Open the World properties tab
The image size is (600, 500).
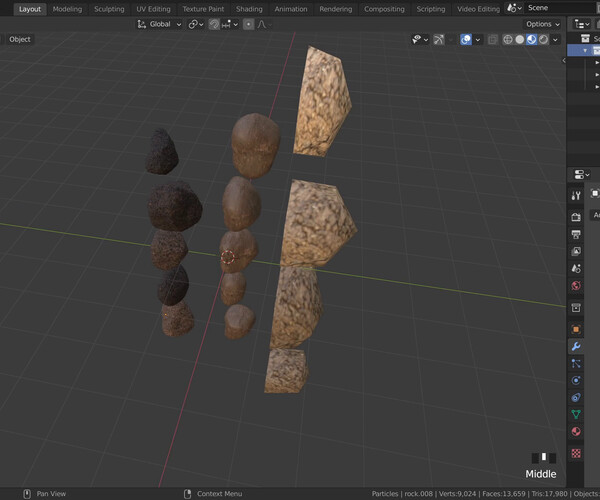[x=576, y=286]
